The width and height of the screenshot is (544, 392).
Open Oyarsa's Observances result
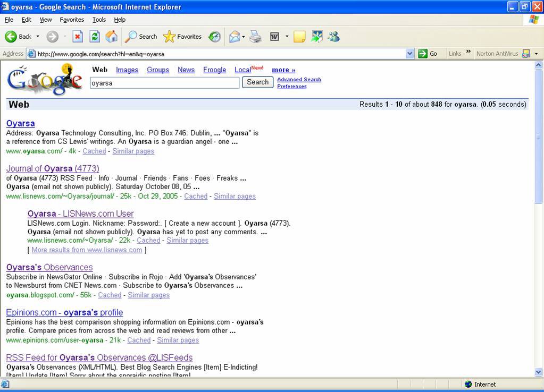[x=49, y=267]
